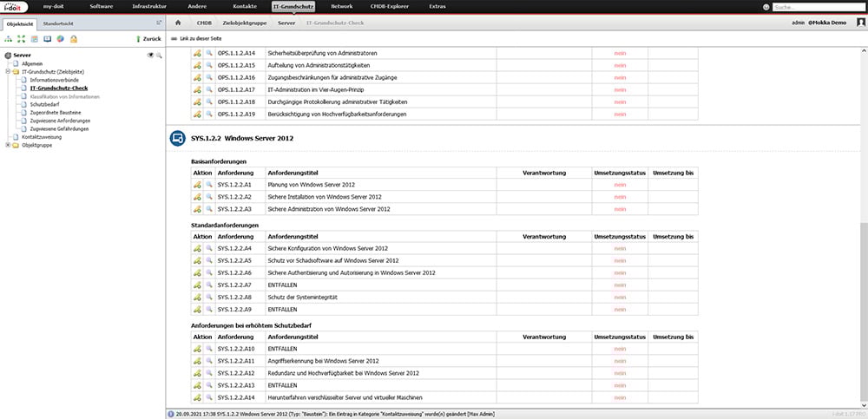The image size is (868, 419).
Task: Open the CMDB-Explorer menu
Action: point(389,7)
